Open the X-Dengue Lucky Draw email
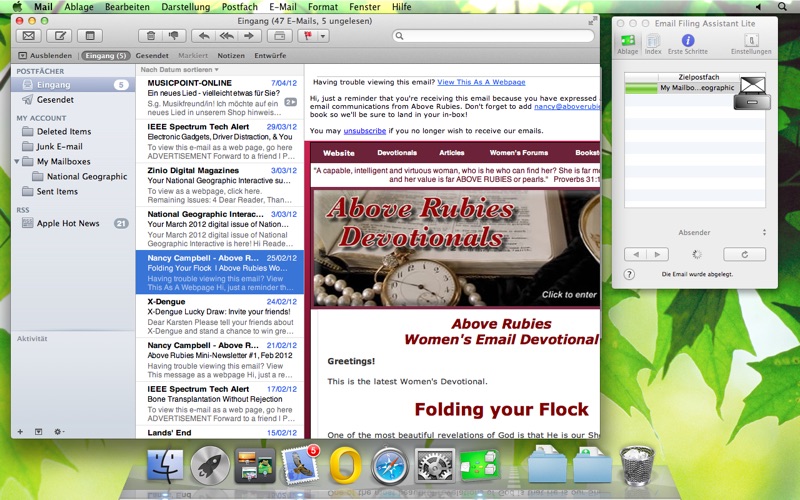 [x=220, y=316]
